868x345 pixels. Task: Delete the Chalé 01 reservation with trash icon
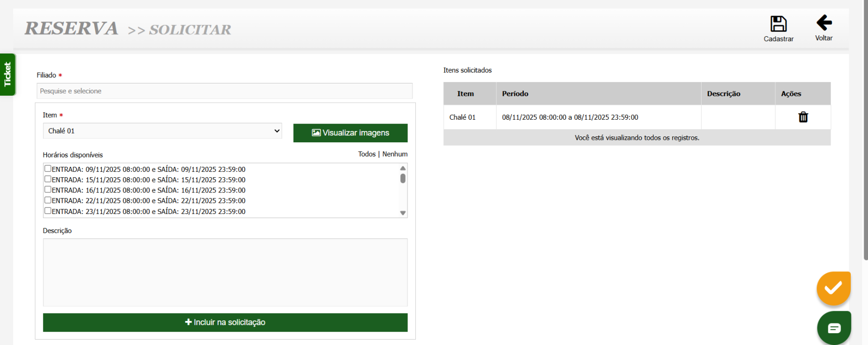803,117
